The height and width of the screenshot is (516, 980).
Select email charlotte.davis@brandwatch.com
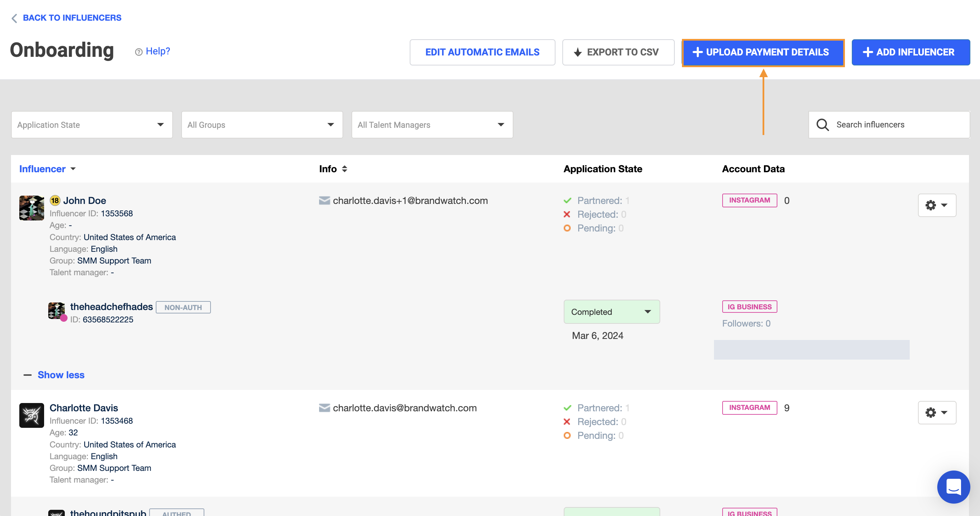(x=405, y=408)
